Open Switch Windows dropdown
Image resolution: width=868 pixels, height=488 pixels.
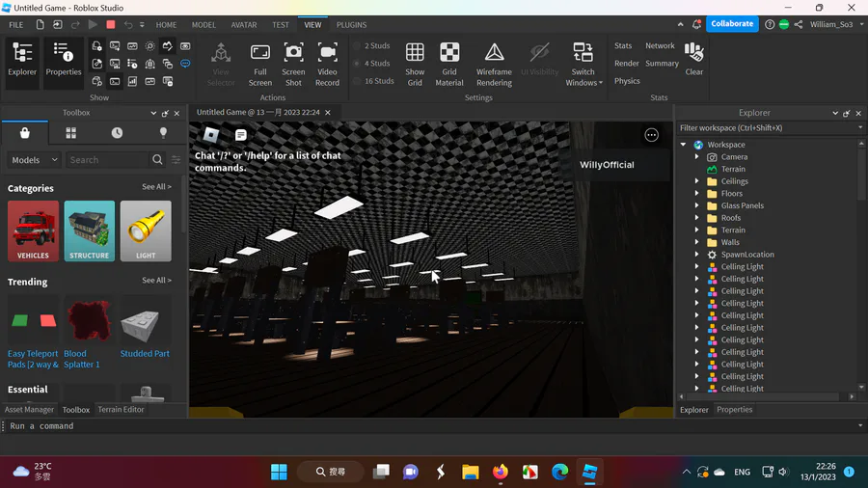tap(583, 65)
